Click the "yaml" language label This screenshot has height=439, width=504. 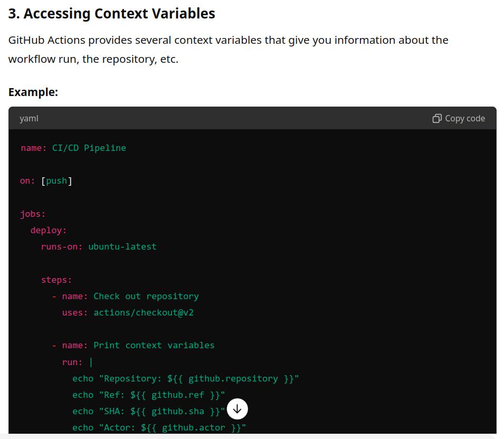29,118
